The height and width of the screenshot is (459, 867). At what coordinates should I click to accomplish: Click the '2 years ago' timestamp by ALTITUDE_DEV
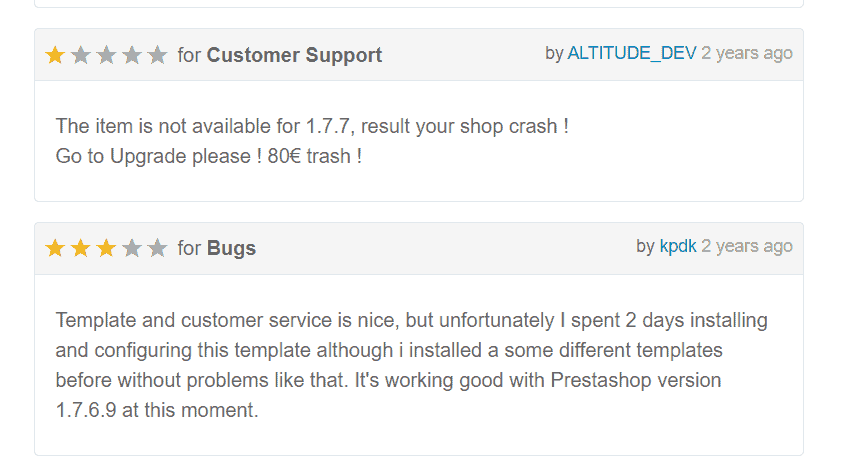click(747, 53)
